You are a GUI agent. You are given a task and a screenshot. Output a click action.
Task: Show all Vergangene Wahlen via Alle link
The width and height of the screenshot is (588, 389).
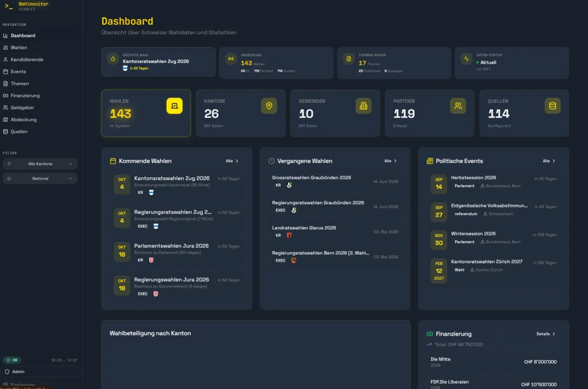pyautogui.click(x=390, y=161)
